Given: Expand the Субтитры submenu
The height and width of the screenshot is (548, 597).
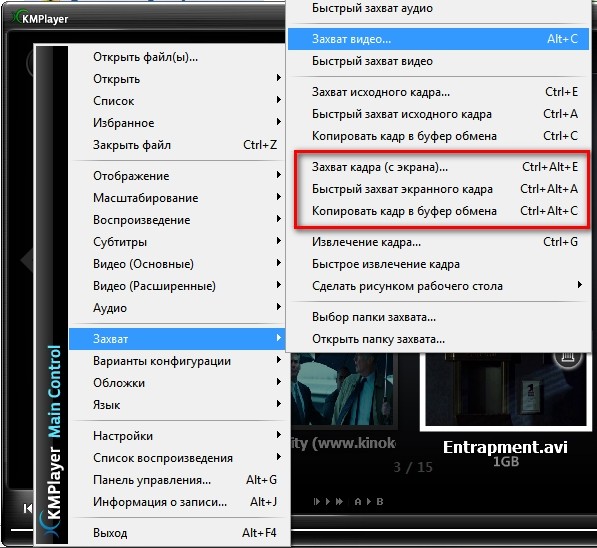Looking at the screenshot, I should (x=177, y=242).
